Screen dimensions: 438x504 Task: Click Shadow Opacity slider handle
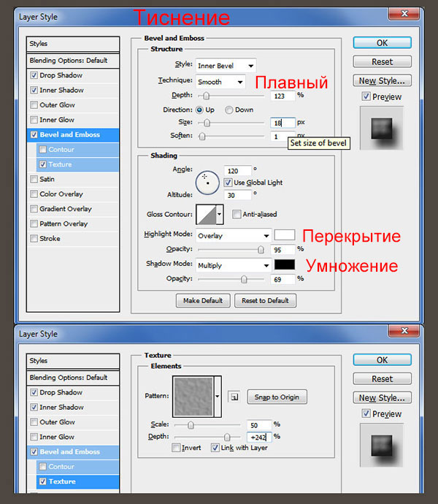[244, 279]
